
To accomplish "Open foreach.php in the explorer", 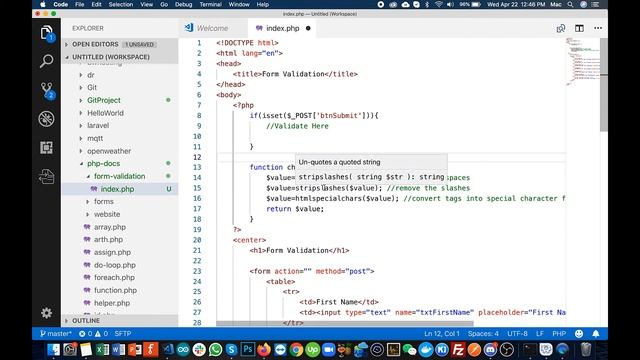I will (114, 278).
